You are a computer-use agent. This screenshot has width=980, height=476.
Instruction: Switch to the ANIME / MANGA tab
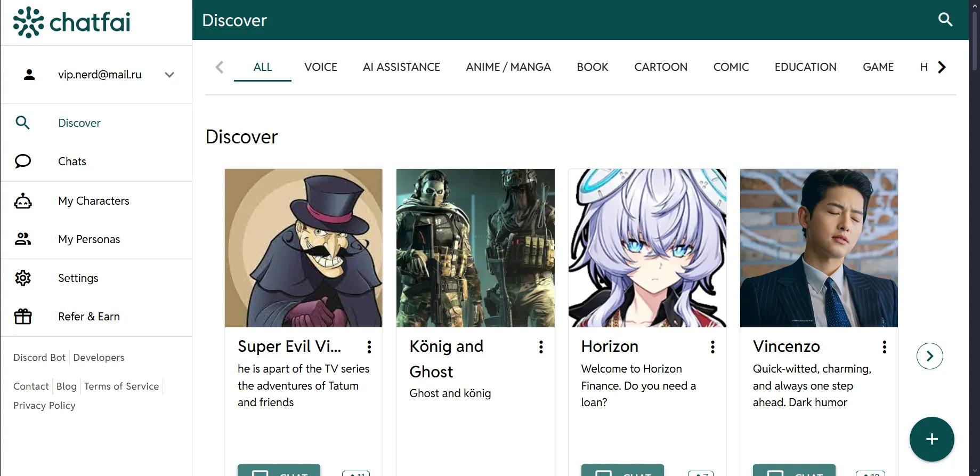pyautogui.click(x=508, y=67)
